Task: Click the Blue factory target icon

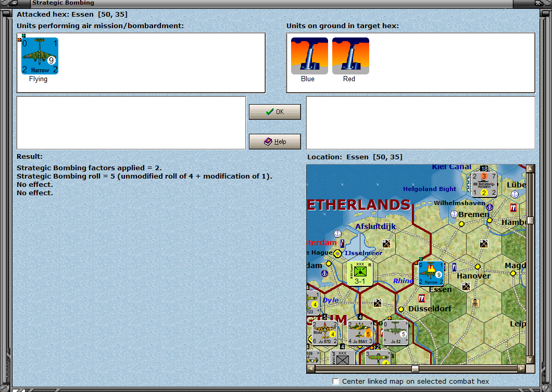Action: click(309, 56)
